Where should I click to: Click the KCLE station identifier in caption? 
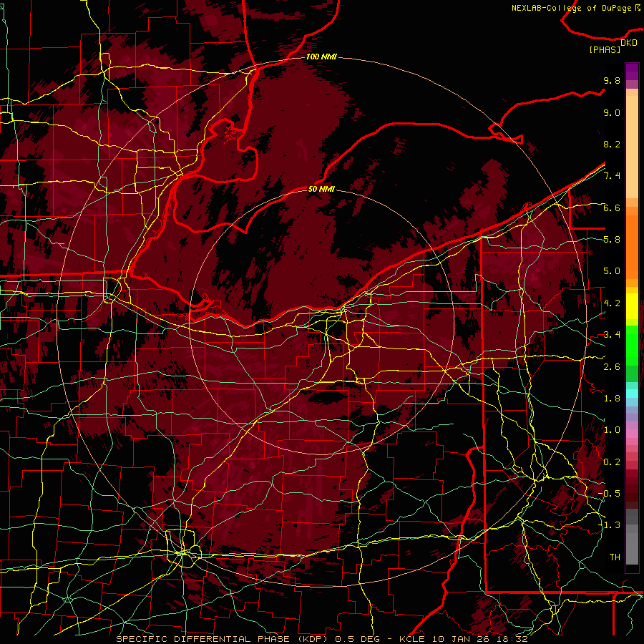pos(411,639)
